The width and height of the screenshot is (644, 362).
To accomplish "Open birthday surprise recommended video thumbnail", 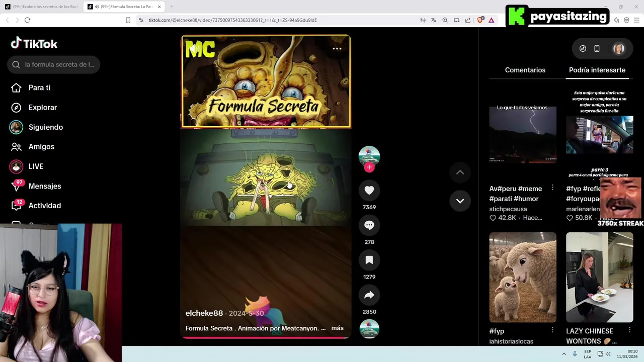I will tap(599, 134).
